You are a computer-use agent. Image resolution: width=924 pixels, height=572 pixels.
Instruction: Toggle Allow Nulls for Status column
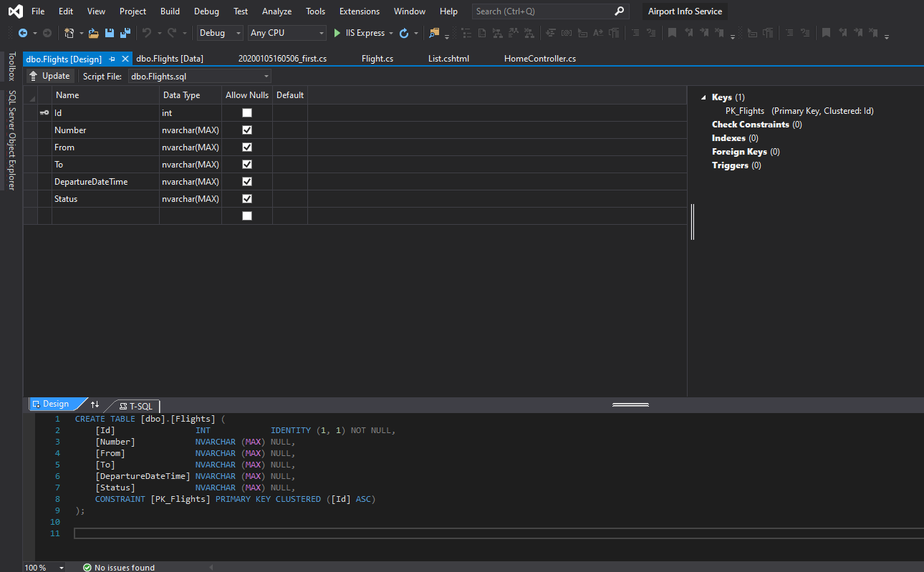click(247, 199)
